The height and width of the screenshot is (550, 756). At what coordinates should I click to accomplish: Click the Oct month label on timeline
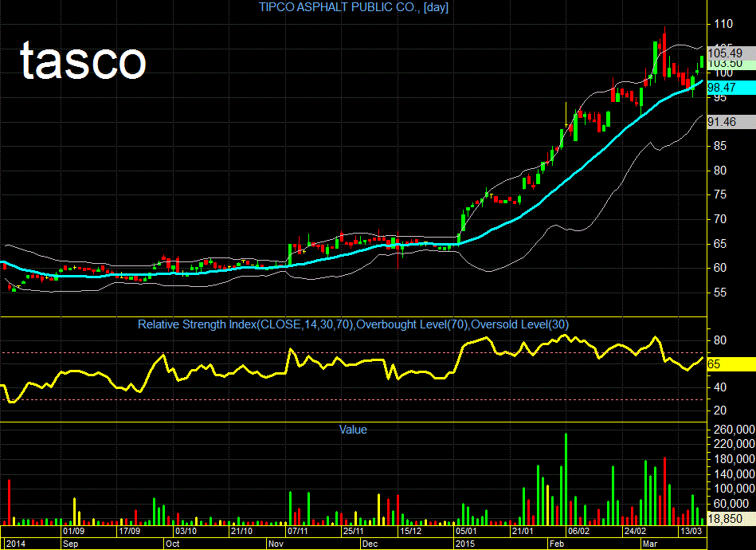click(x=173, y=544)
